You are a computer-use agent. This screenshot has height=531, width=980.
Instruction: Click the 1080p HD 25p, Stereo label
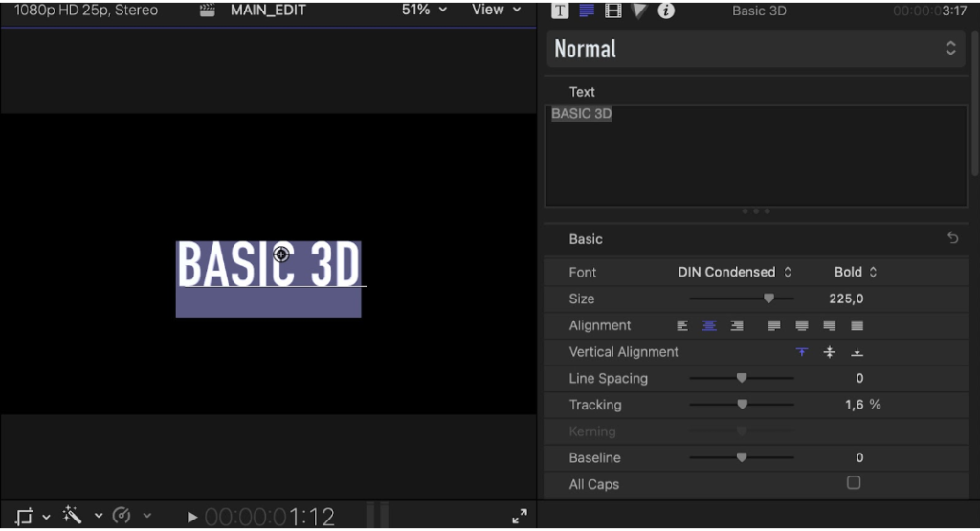pyautogui.click(x=86, y=10)
